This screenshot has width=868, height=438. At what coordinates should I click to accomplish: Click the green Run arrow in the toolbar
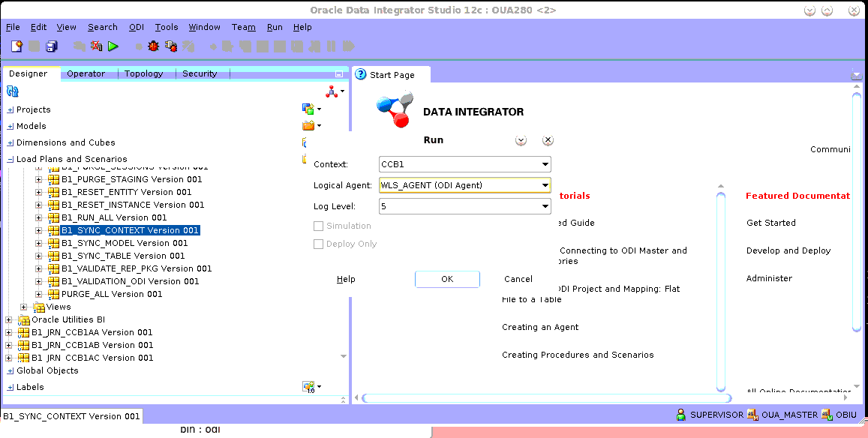click(113, 46)
